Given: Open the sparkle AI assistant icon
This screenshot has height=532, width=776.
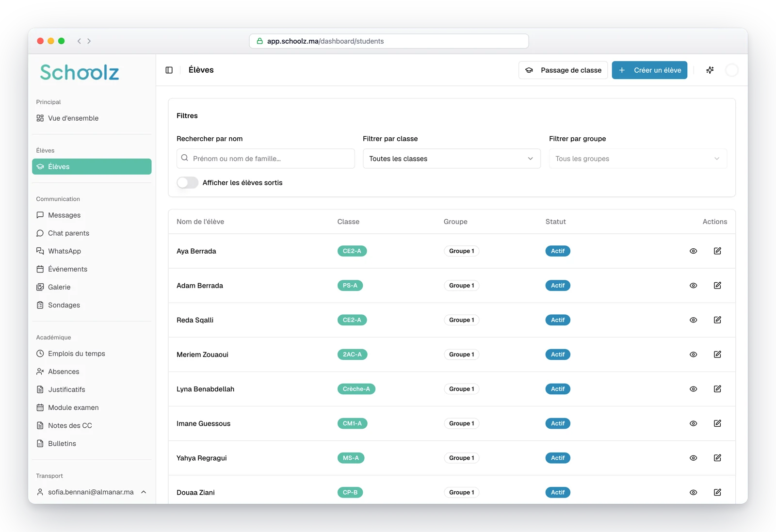Looking at the screenshot, I should [710, 70].
